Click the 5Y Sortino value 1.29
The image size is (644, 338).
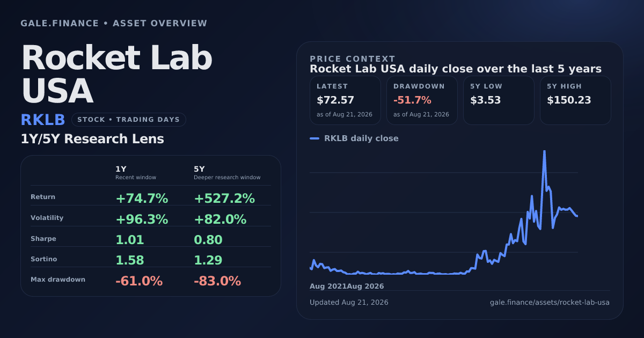(208, 260)
